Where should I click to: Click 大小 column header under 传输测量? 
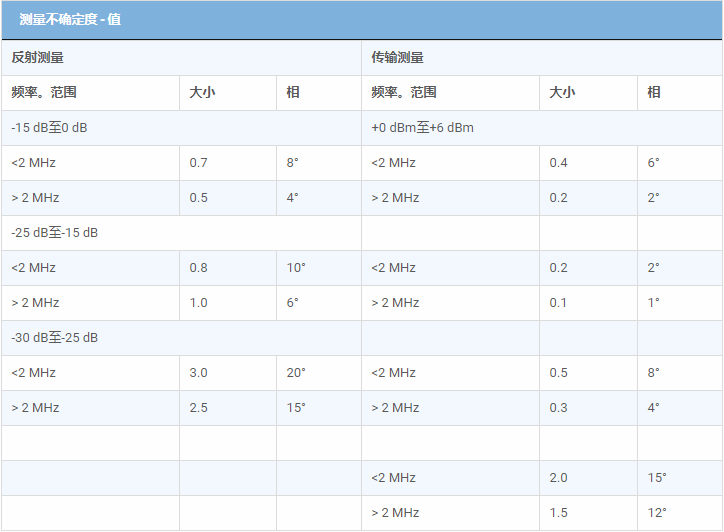pyautogui.click(x=562, y=93)
